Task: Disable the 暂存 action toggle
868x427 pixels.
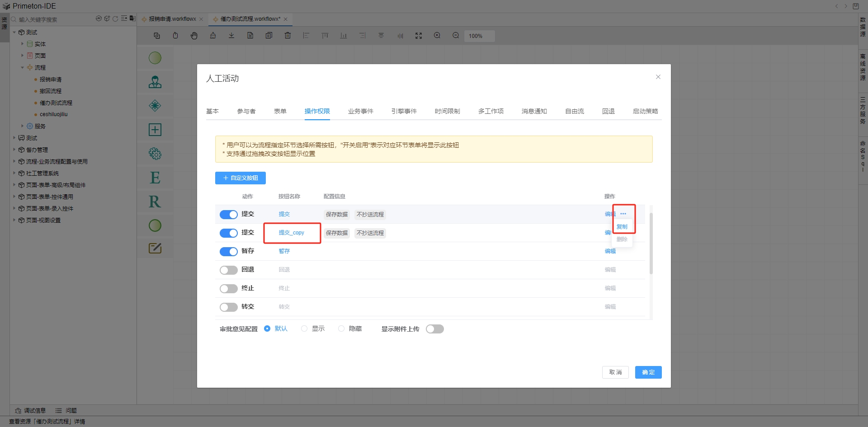Action: point(229,251)
